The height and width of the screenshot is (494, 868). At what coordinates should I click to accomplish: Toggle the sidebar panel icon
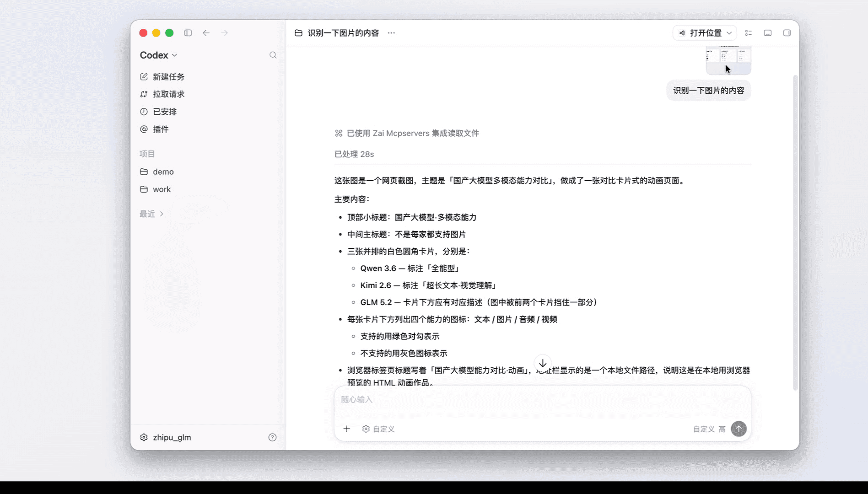point(188,33)
